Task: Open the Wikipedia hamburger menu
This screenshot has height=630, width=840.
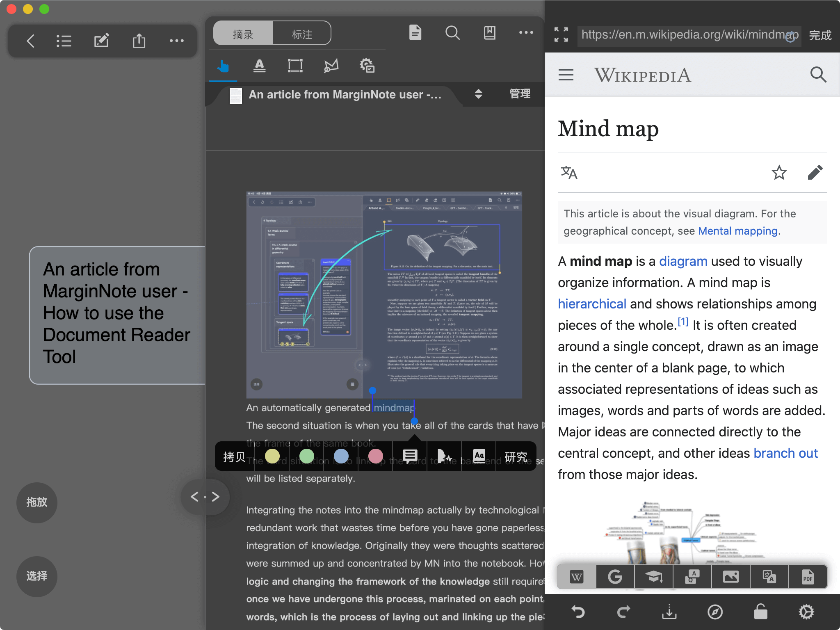Action: (x=566, y=75)
